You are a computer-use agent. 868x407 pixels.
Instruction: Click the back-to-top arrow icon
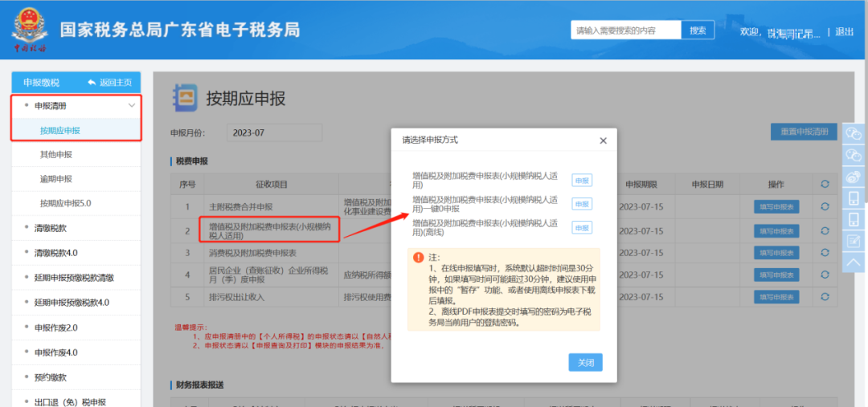tap(854, 261)
